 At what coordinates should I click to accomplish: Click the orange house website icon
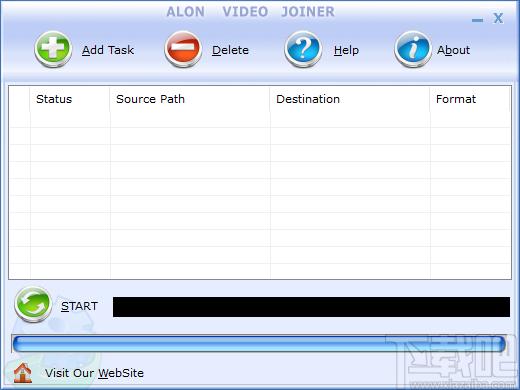tap(23, 373)
